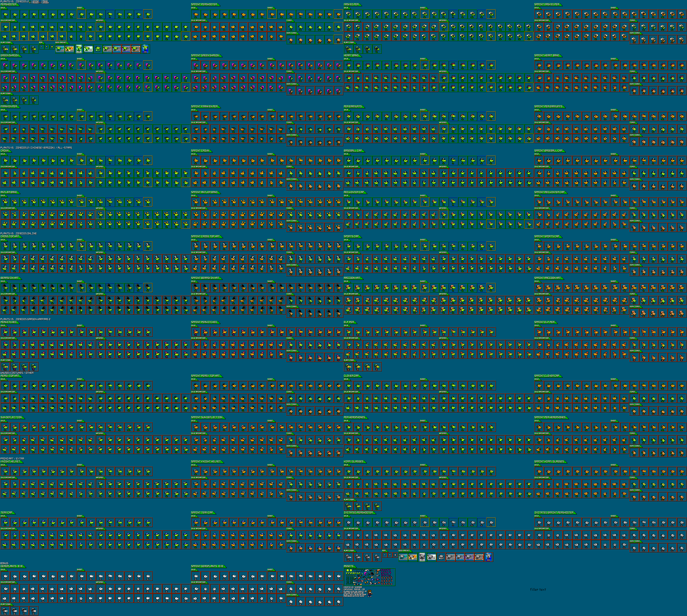Screen dimensions: 687x616
Task: Select the SPRINT PEASHOOTER section label
Action: click(x=204, y=4)
